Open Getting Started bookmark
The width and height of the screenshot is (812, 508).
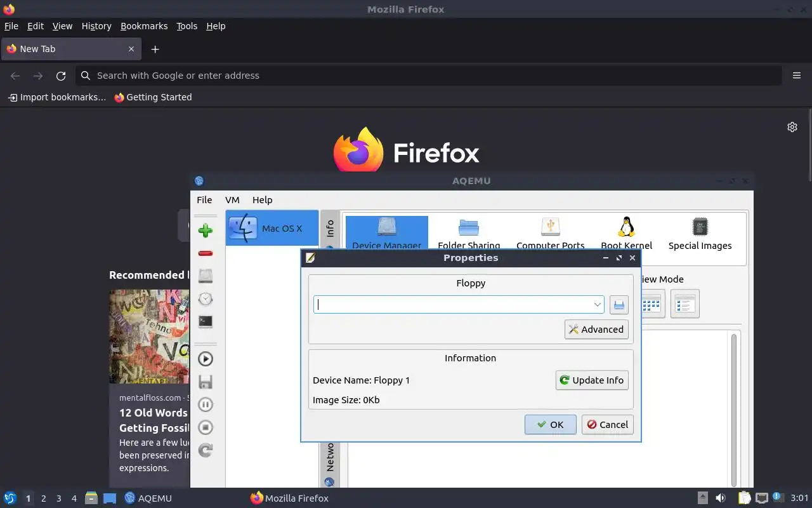tap(153, 97)
